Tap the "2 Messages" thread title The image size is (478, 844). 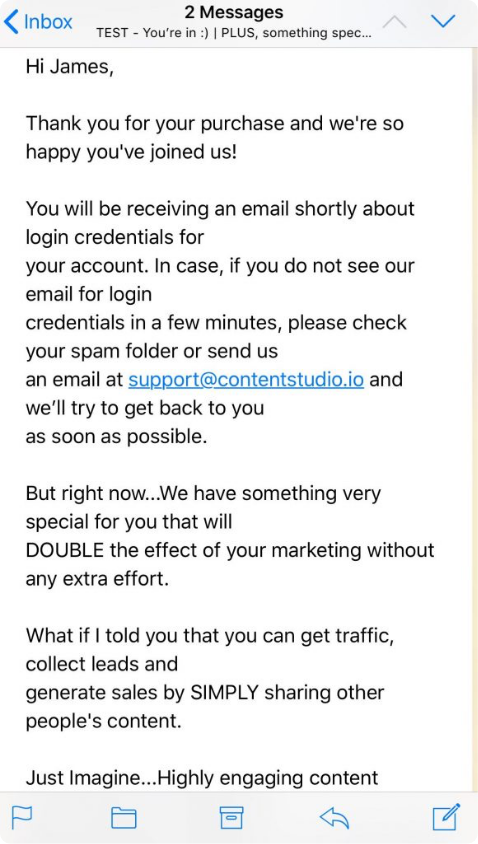pyautogui.click(x=234, y=12)
